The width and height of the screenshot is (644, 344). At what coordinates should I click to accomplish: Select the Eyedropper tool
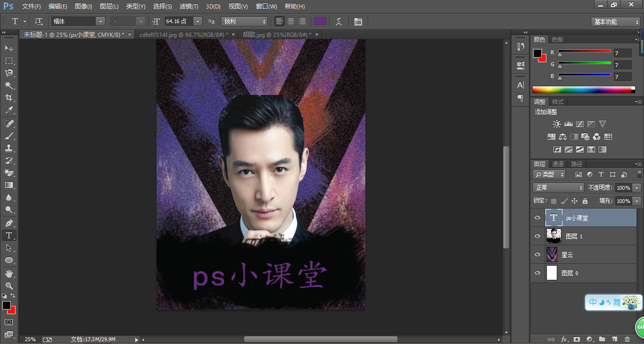(9, 110)
